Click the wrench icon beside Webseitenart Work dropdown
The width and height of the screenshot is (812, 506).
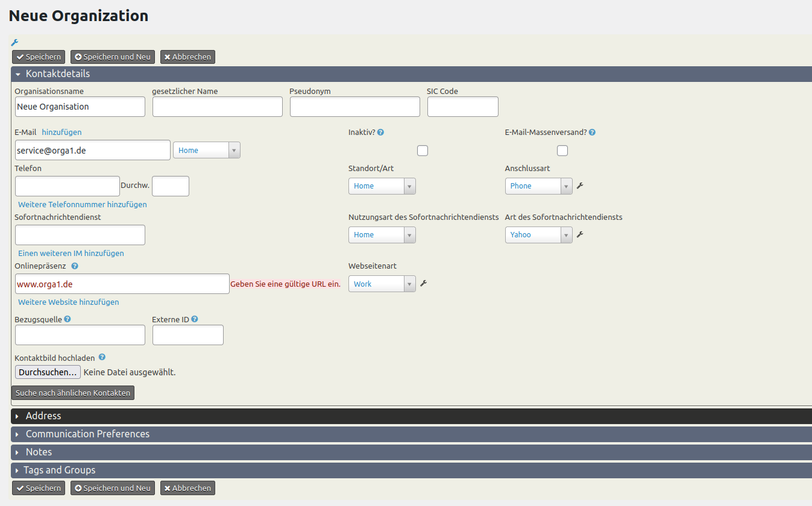coord(423,283)
